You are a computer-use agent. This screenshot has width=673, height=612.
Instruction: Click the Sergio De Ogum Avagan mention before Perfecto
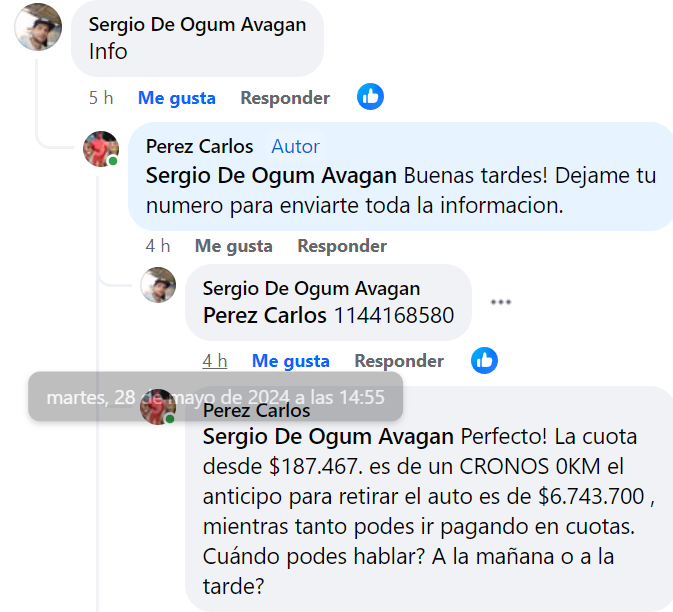click(x=328, y=437)
